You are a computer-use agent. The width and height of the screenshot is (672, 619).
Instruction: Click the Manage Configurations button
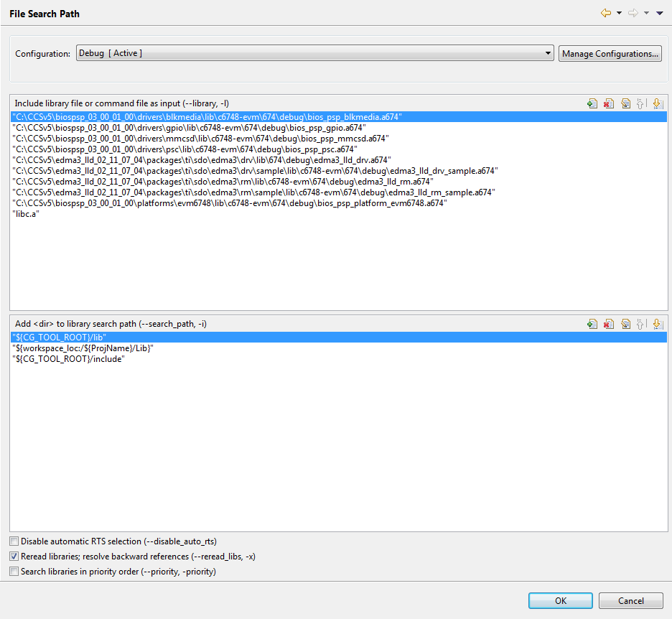coord(610,54)
